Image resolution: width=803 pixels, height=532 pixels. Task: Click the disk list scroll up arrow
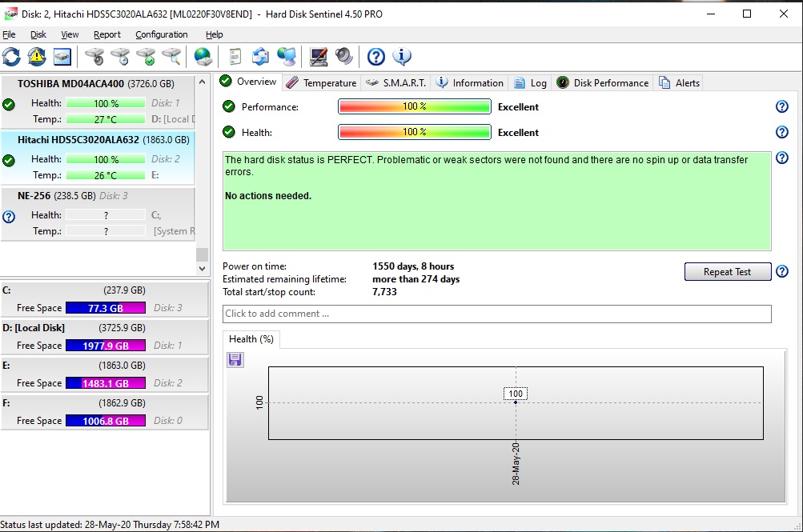(203, 82)
